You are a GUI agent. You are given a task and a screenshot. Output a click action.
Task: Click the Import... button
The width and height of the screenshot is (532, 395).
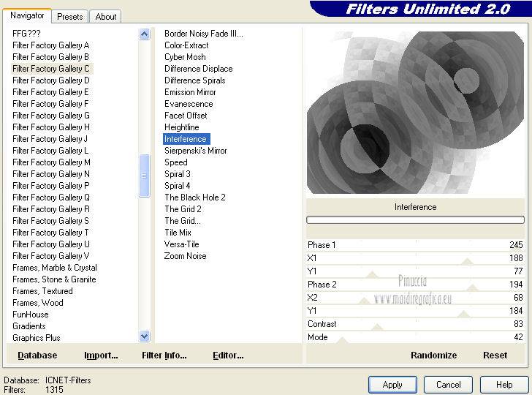tap(101, 355)
